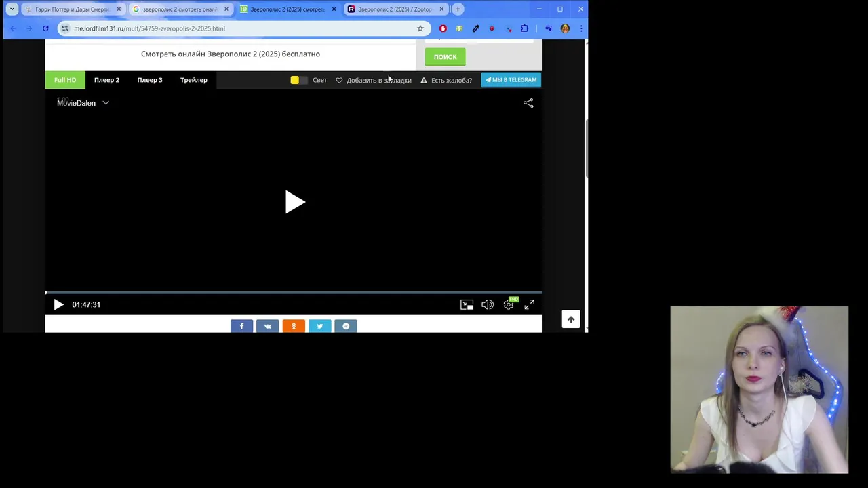868x488 pixels.
Task: Click the green ПОИСК search button
Action: [445, 57]
